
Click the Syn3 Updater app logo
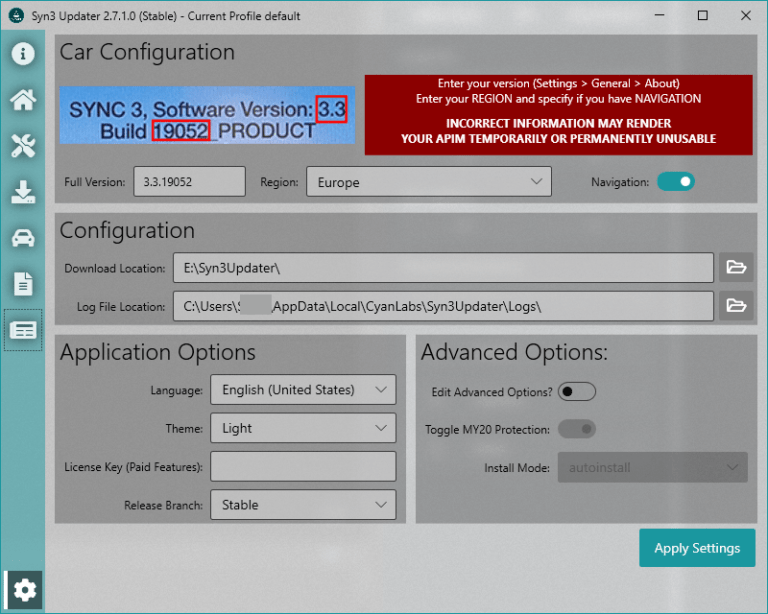click(16, 16)
